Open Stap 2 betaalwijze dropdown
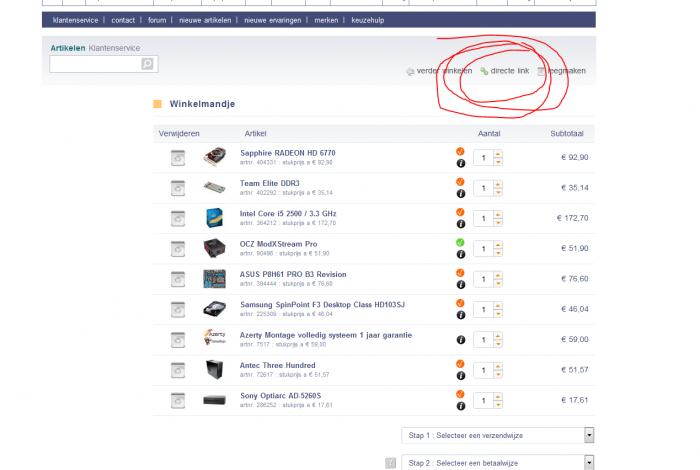Screen dimensions: 700x470 [x=498, y=463]
